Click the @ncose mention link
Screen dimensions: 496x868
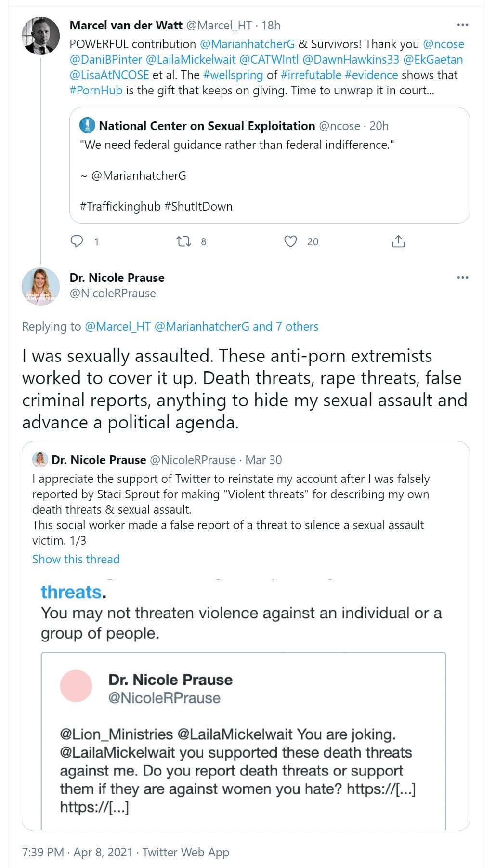coord(443,44)
